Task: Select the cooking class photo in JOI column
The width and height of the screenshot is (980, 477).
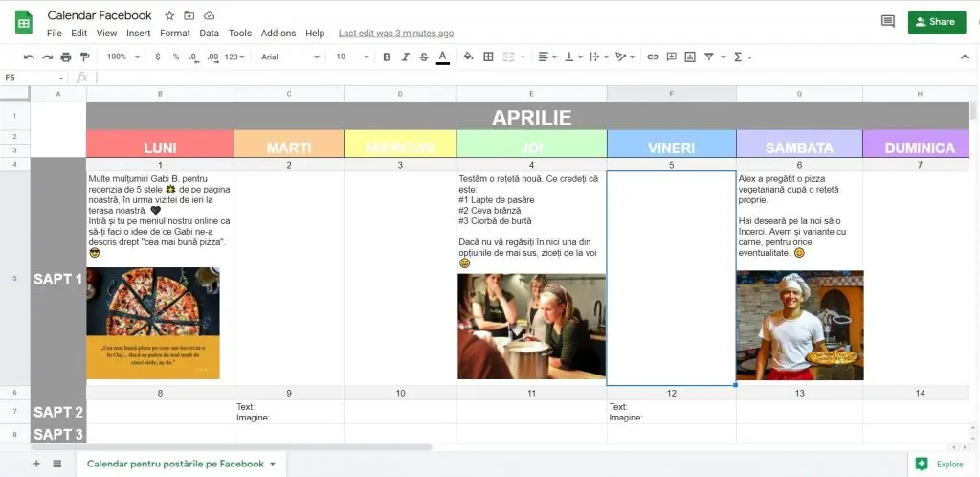Action: coord(532,327)
